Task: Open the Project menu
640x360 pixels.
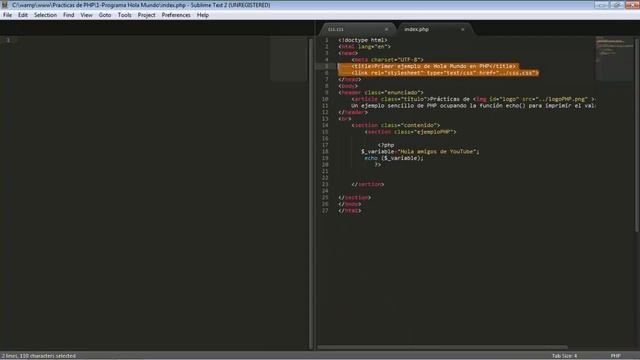Action: [146, 15]
